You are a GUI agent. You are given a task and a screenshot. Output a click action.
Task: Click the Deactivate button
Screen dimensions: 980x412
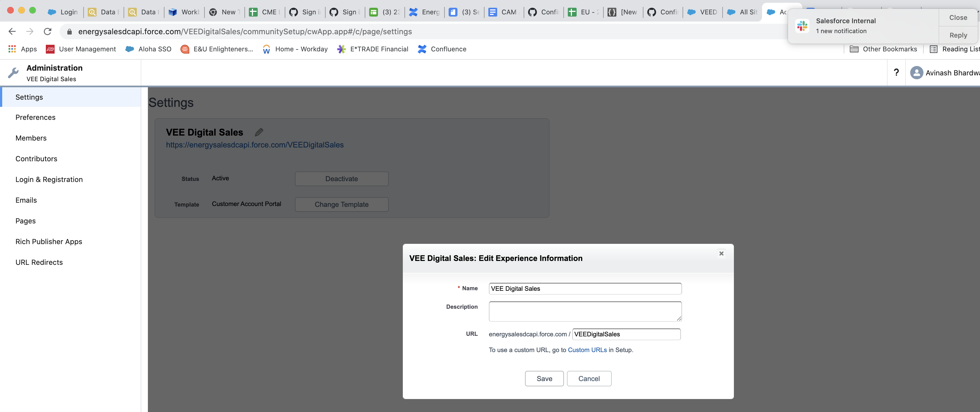pyautogui.click(x=341, y=179)
